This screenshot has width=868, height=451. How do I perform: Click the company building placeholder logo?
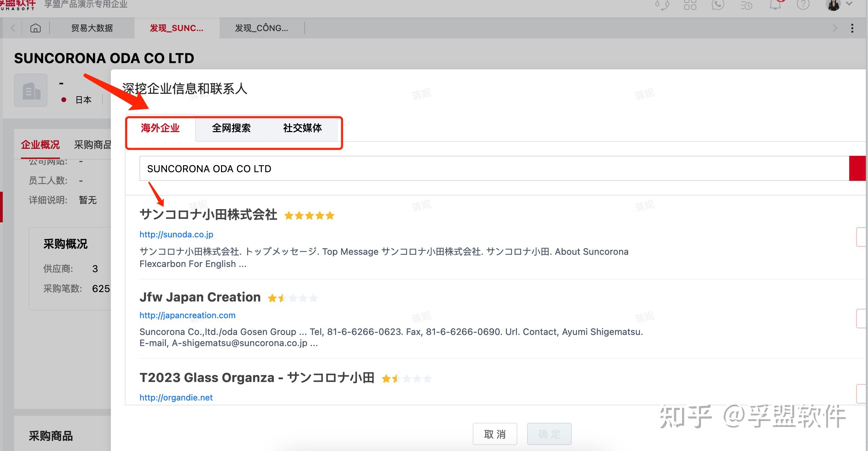pos(31,90)
